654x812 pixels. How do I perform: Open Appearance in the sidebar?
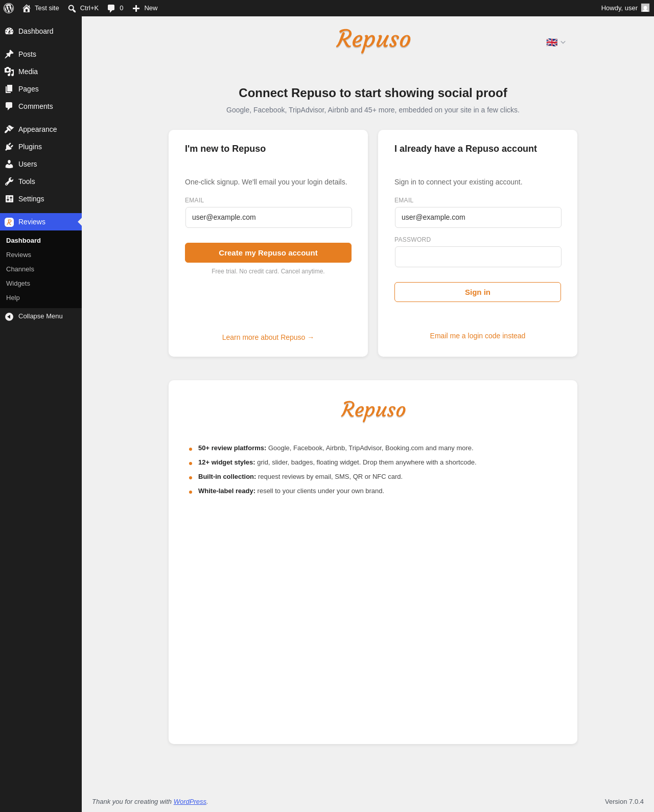click(x=41, y=129)
